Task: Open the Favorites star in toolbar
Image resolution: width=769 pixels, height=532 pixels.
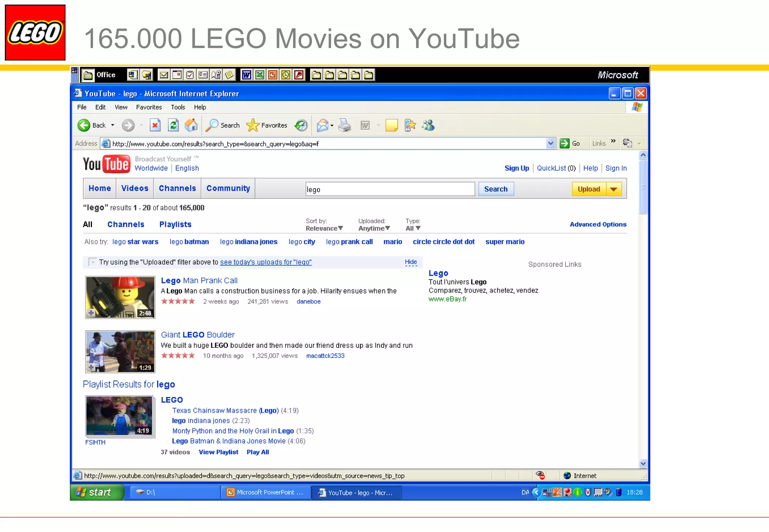Action: tap(253, 125)
